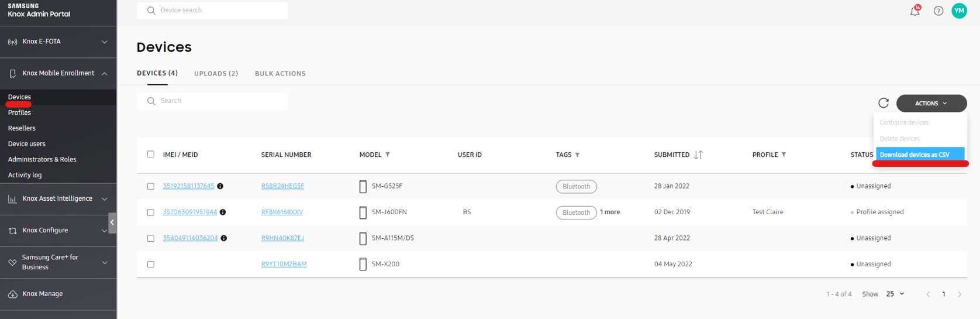Click the refresh devices icon
The image size is (980, 319).
pyautogui.click(x=884, y=103)
